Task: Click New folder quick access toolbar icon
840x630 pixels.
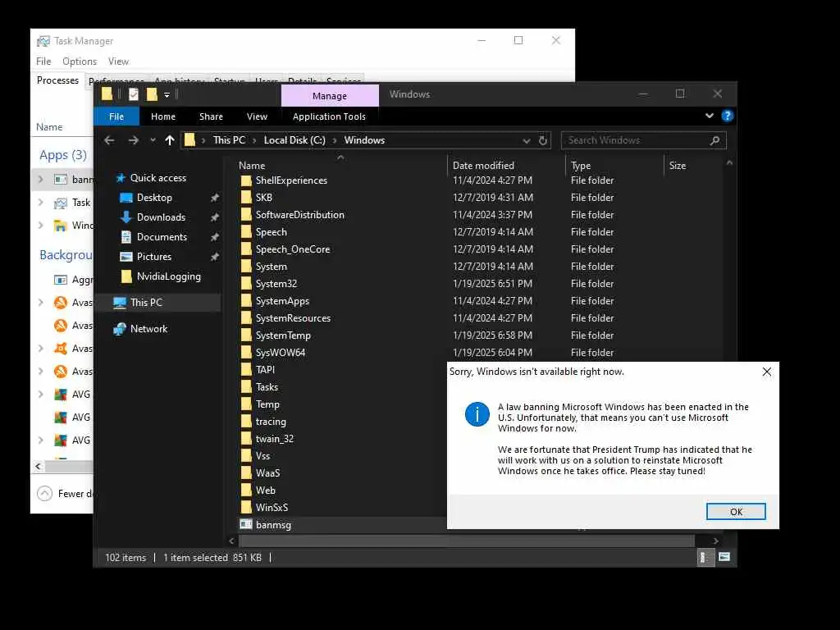Action: pos(152,94)
